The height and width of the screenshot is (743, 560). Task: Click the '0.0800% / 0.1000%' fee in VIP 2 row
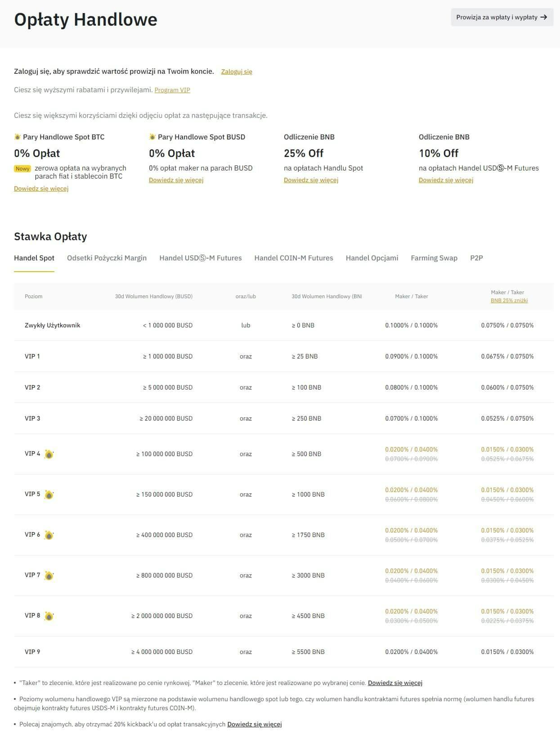(x=412, y=387)
